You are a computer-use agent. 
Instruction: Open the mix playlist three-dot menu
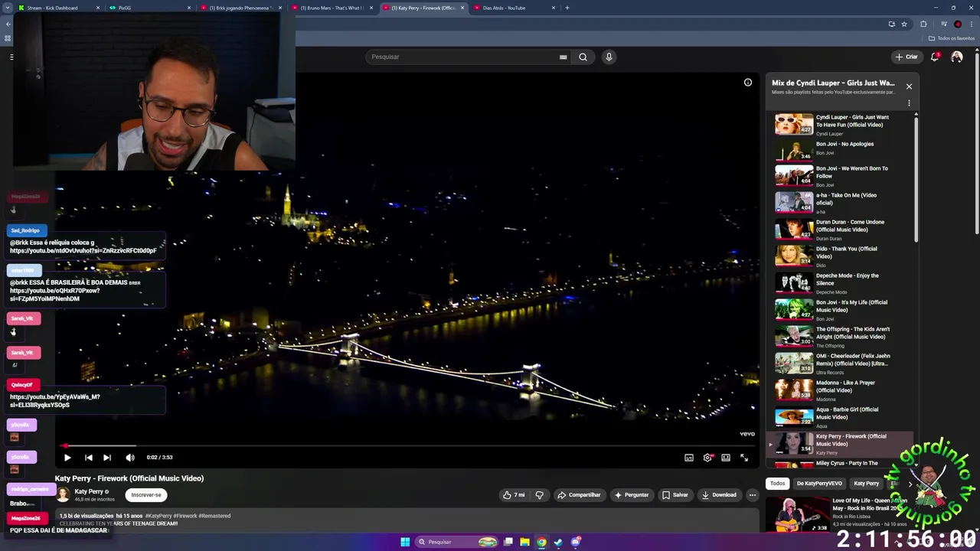pos(909,103)
